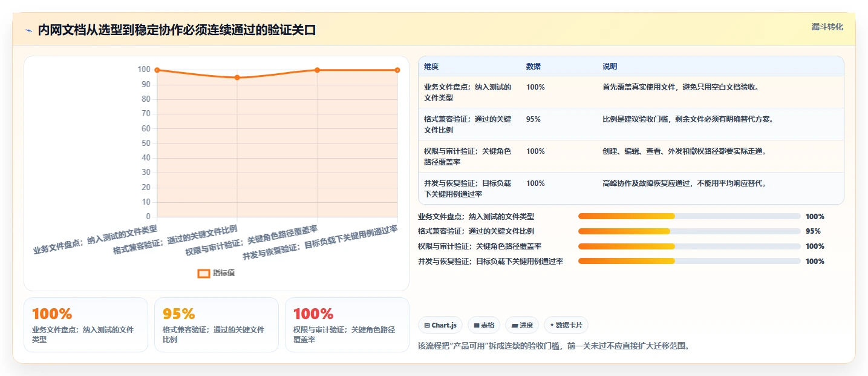The height and width of the screenshot is (376, 868).
Task: Click the note '比例是建议验收门槛，剩余文件必须有明确替代方案。'
Action: (688, 119)
